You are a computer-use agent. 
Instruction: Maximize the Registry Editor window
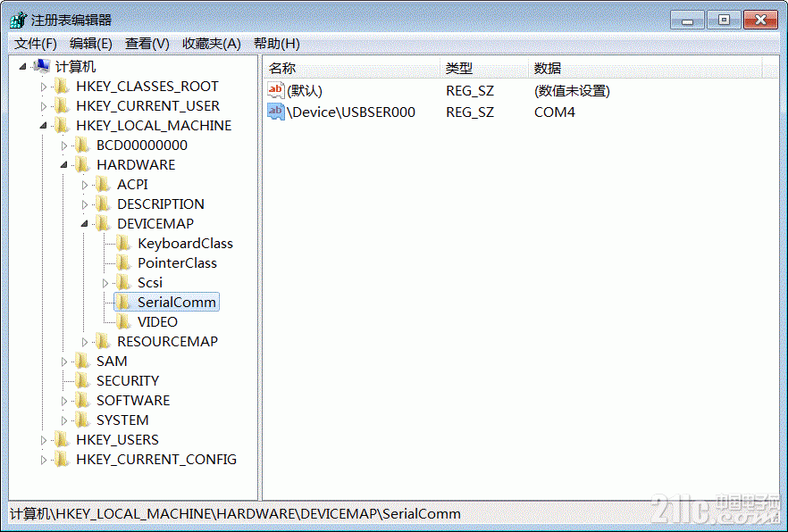pyautogui.click(x=724, y=20)
